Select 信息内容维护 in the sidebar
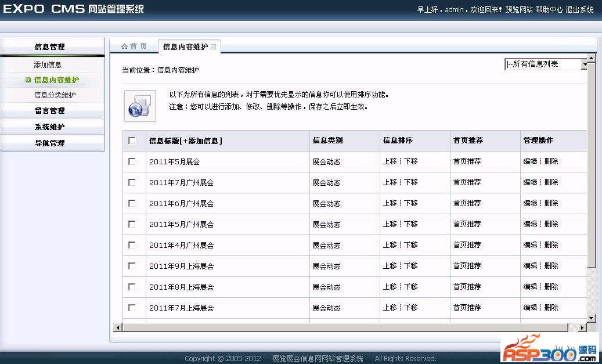Screen dimensions: 602x364 56,80
